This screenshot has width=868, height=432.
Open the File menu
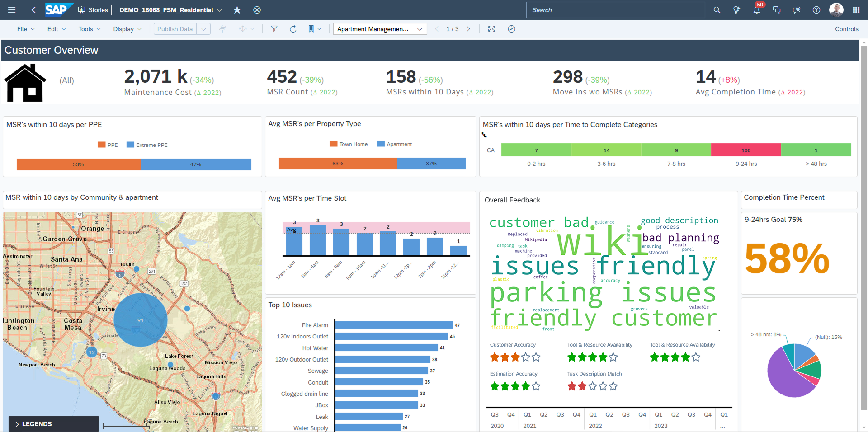(x=26, y=29)
